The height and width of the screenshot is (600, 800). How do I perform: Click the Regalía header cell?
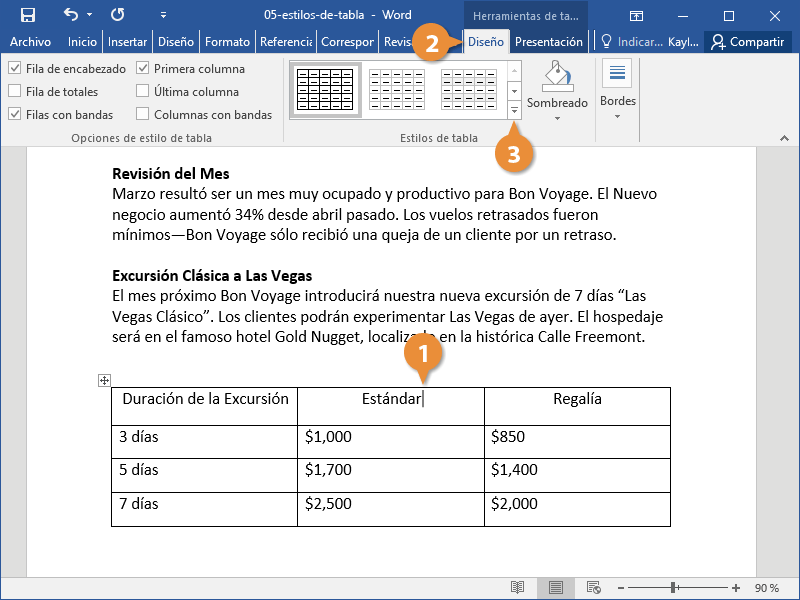(577, 406)
